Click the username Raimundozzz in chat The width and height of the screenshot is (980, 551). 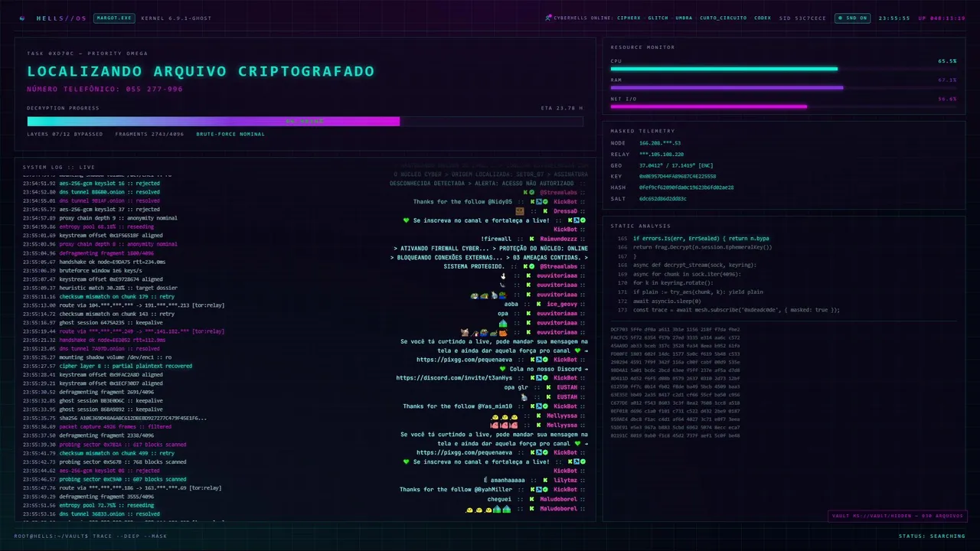[558, 239]
